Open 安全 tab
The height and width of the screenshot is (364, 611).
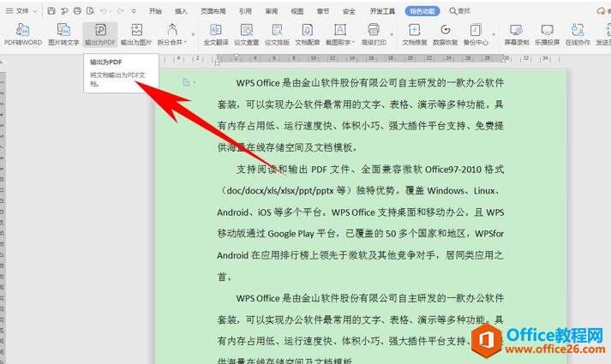pos(349,11)
